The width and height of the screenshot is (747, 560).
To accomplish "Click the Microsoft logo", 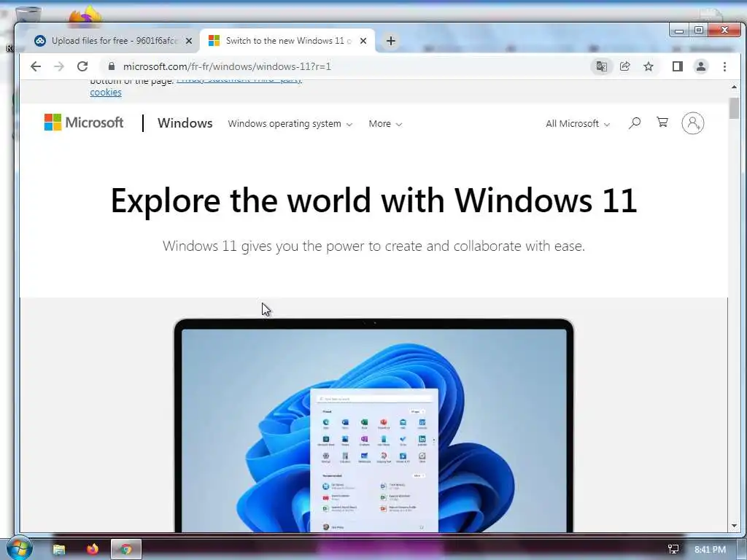I will (84, 122).
